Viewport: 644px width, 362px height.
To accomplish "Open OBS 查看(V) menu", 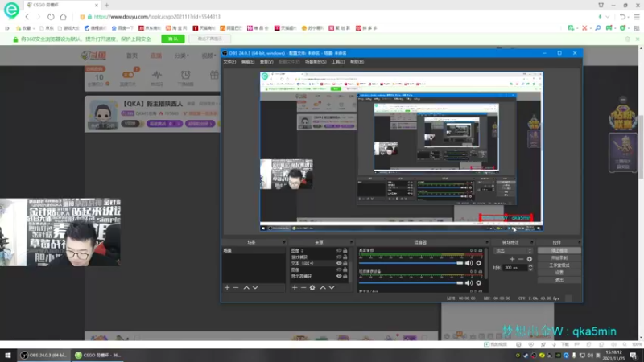I will click(266, 62).
